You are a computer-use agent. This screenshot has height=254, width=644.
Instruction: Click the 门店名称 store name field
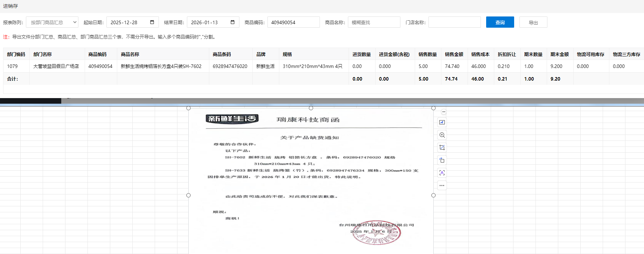454,22
